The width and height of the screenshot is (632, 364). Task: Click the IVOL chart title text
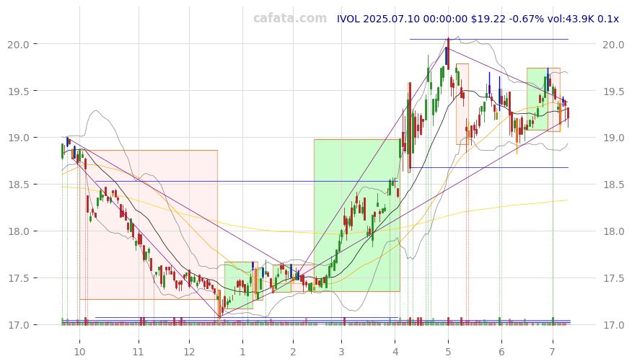[x=478, y=19]
